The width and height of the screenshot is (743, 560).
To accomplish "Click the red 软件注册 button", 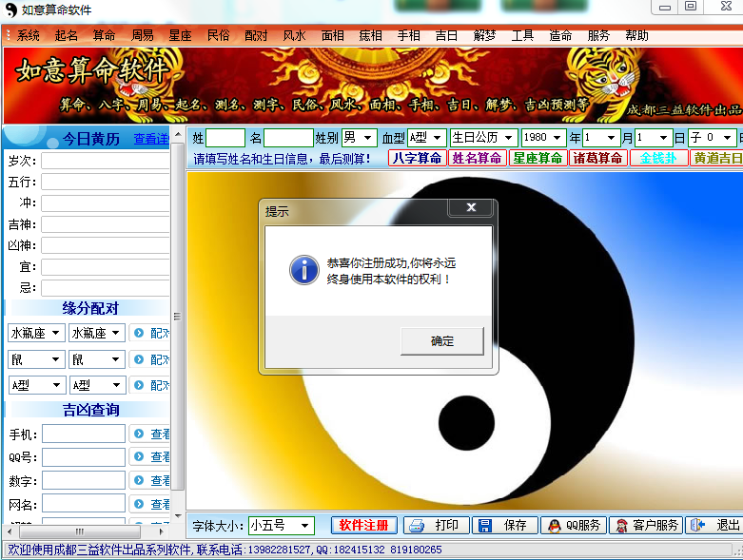I will 363,526.
